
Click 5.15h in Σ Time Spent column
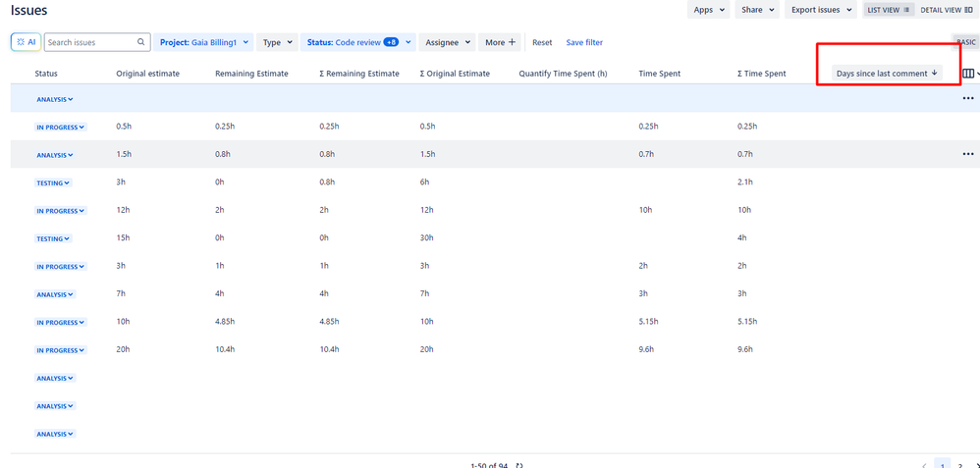click(747, 322)
